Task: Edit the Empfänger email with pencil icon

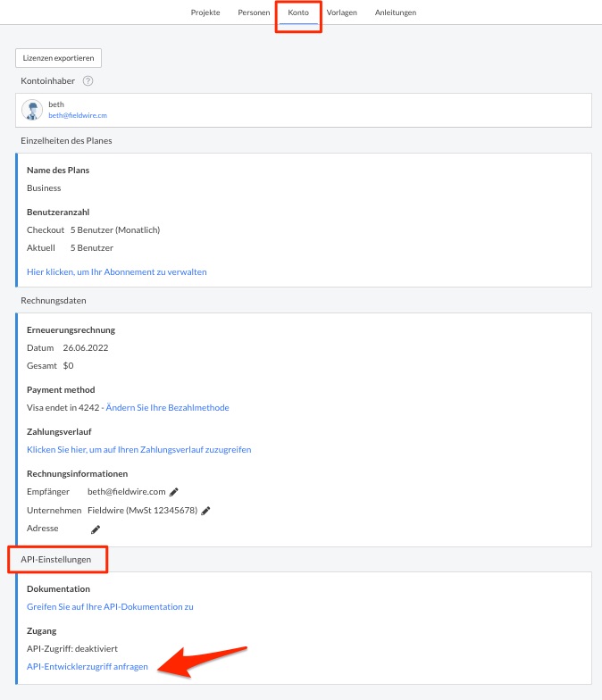Action: tap(174, 492)
